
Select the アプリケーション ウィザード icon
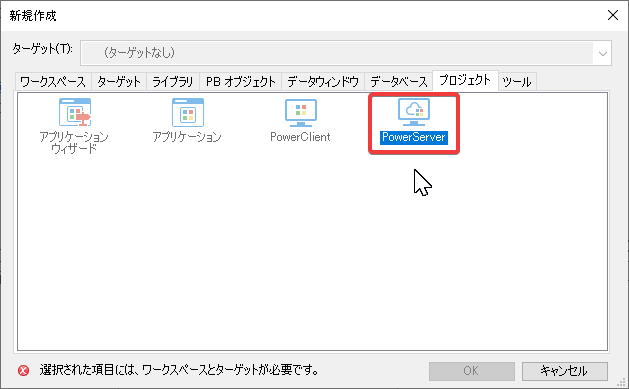(75, 112)
